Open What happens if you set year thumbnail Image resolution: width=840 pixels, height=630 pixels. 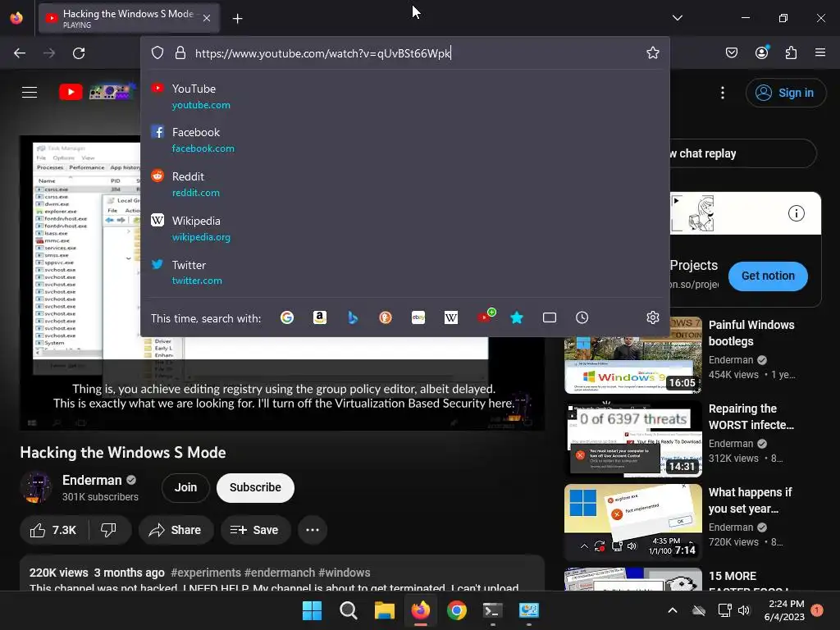tap(632, 523)
